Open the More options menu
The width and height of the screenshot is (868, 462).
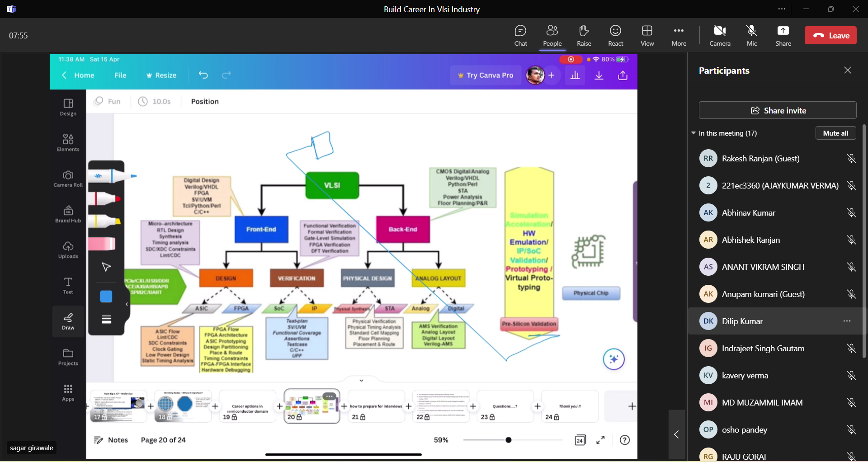[679, 35]
